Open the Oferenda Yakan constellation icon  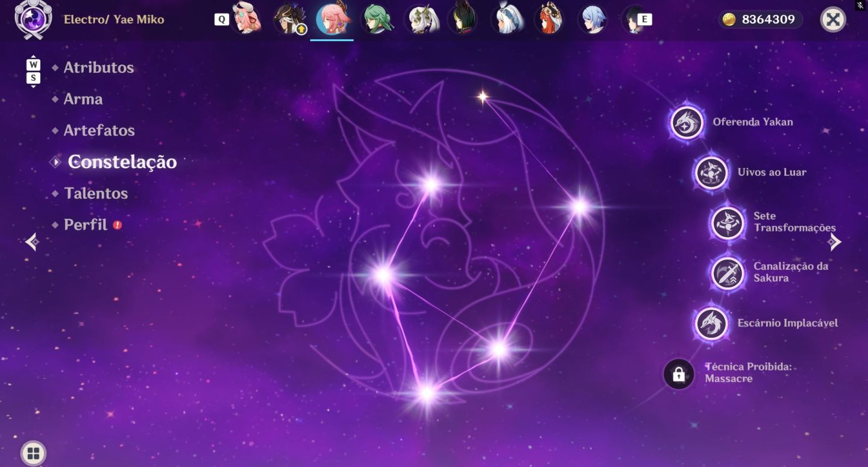(687, 122)
